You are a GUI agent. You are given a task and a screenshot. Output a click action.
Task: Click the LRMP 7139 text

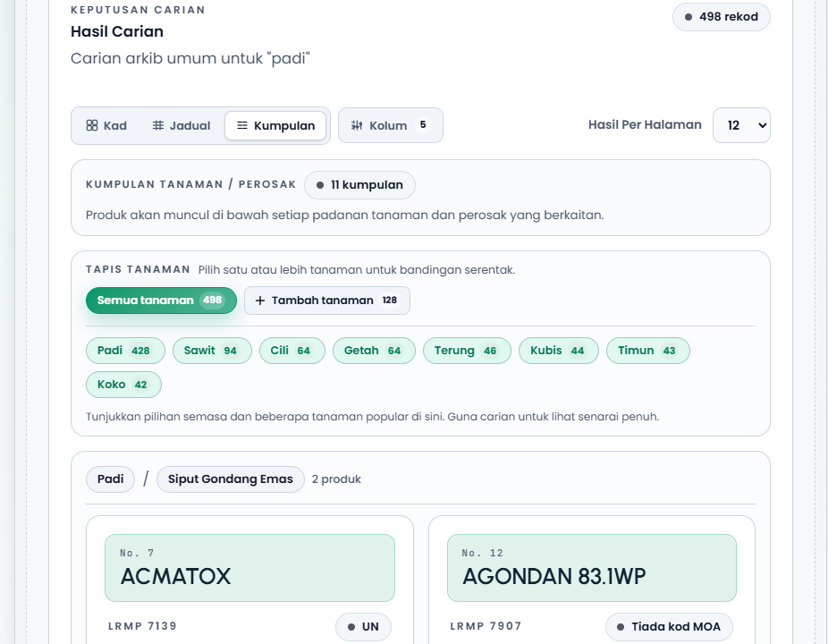pos(142,626)
